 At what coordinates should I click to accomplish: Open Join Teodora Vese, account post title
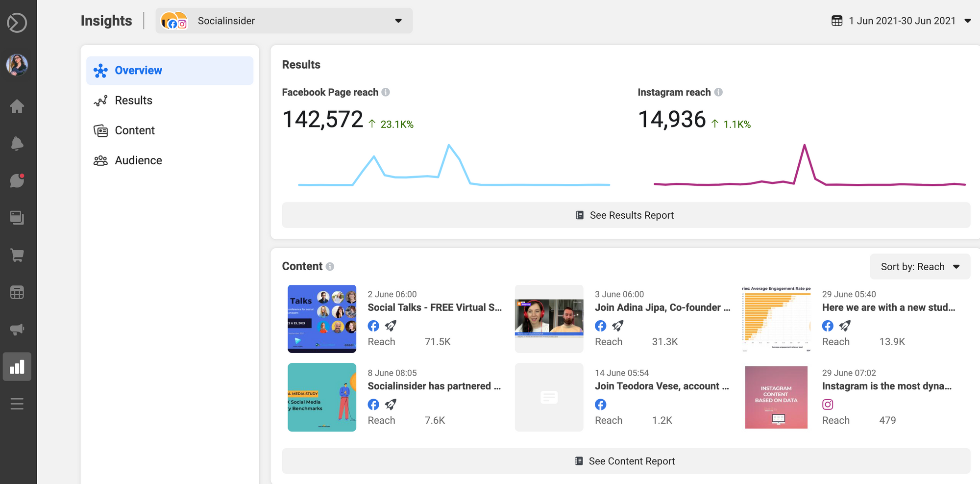(662, 386)
